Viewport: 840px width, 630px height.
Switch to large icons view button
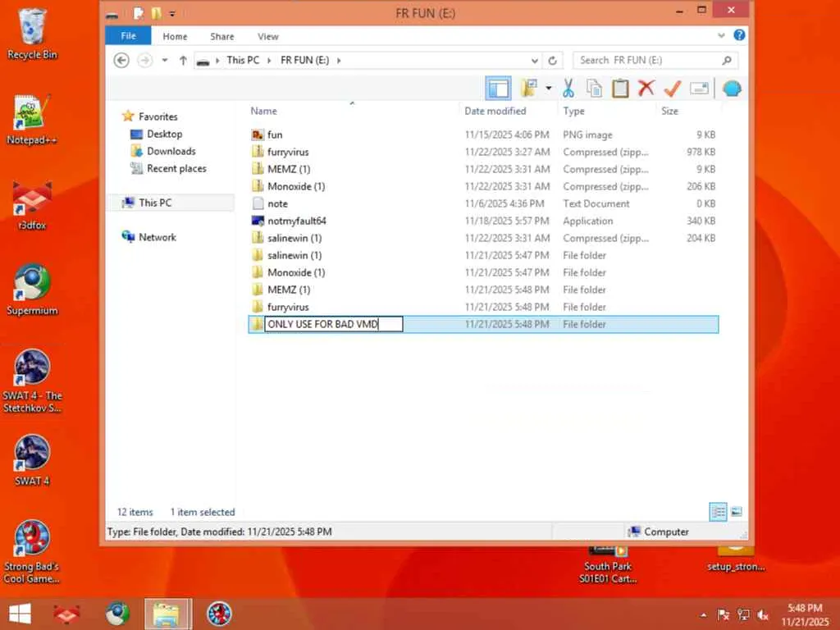[x=737, y=512]
